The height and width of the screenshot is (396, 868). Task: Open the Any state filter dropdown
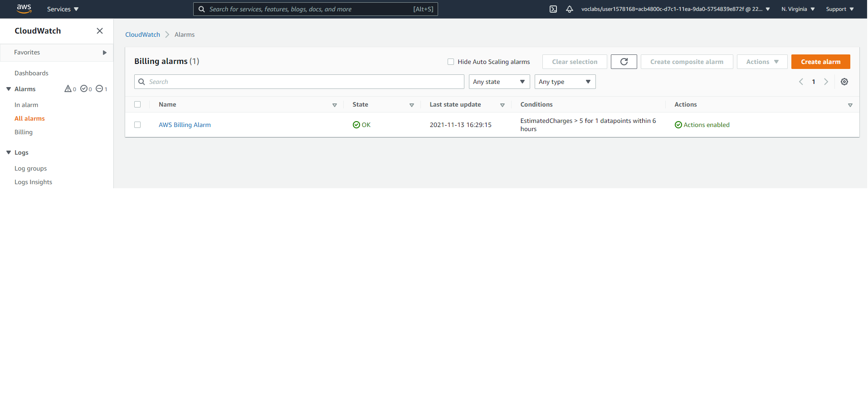pyautogui.click(x=499, y=82)
